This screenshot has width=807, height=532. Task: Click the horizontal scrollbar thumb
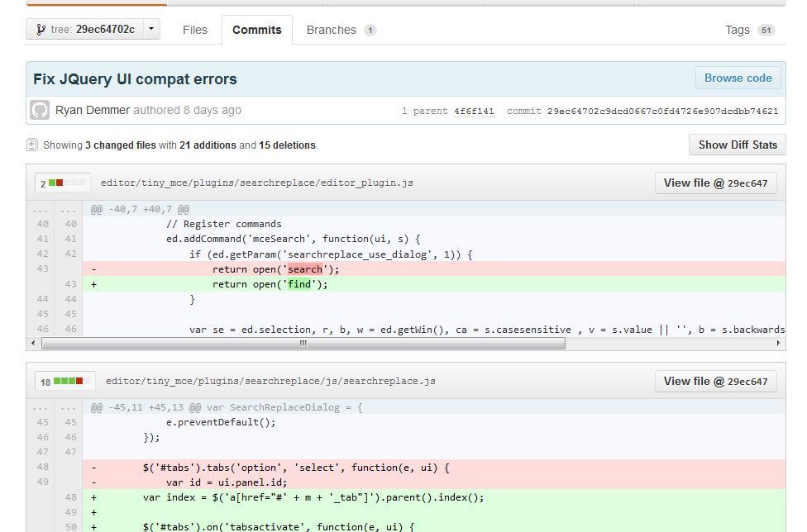click(x=303, y=344)
